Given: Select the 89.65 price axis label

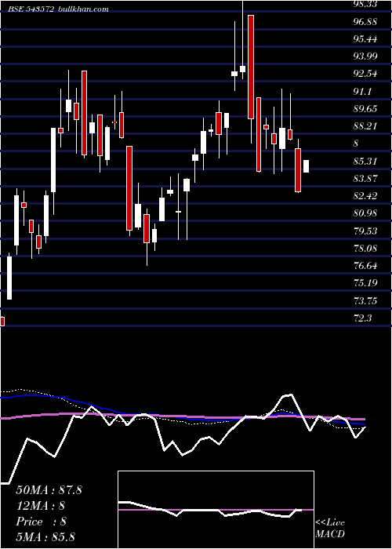Looking at the screenshot, I should (x=365, y=108).
